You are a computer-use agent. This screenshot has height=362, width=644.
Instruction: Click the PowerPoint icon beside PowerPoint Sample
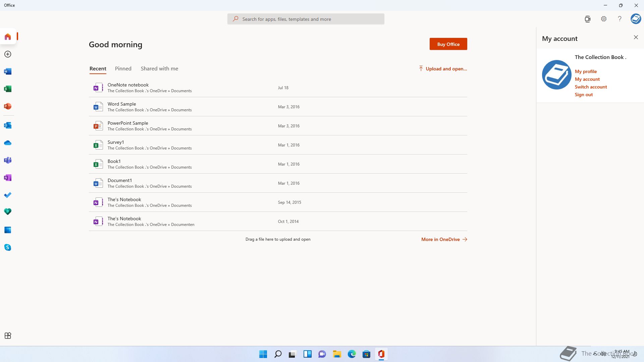click(98, 126)
